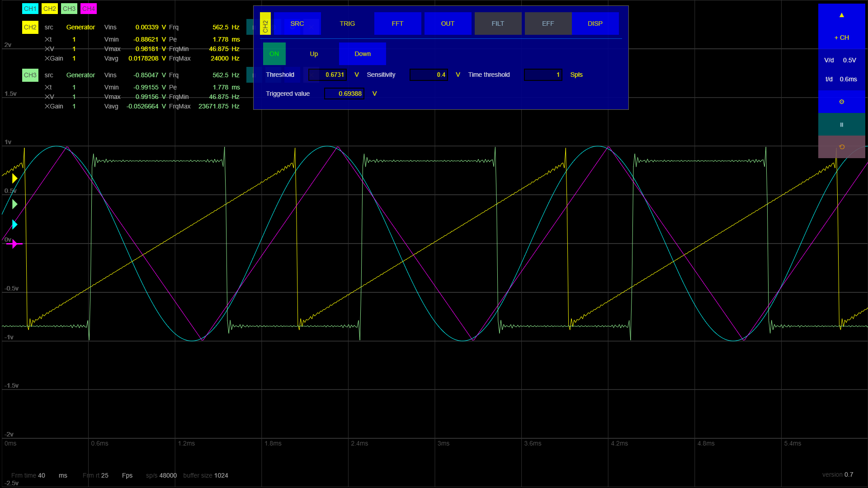Click the orange reset arrow icon

(841, 147)
